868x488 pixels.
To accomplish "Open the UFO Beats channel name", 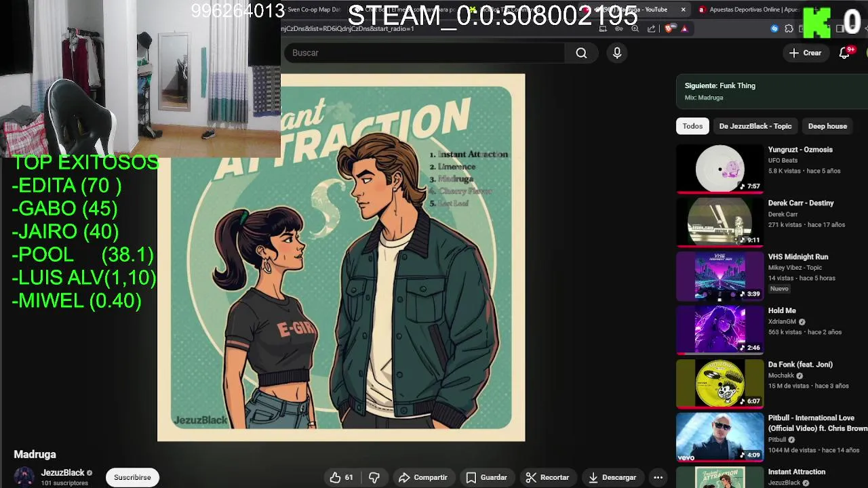I will 783,161.
